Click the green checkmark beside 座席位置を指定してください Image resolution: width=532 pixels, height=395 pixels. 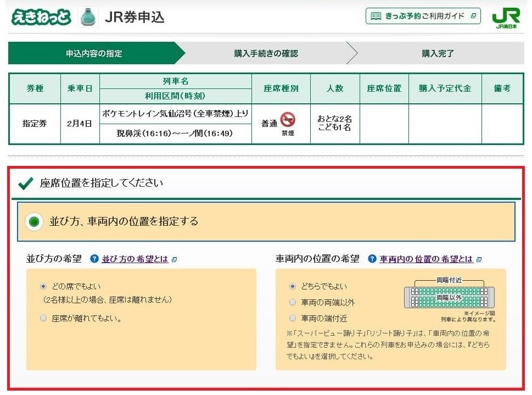pos(25,183)
